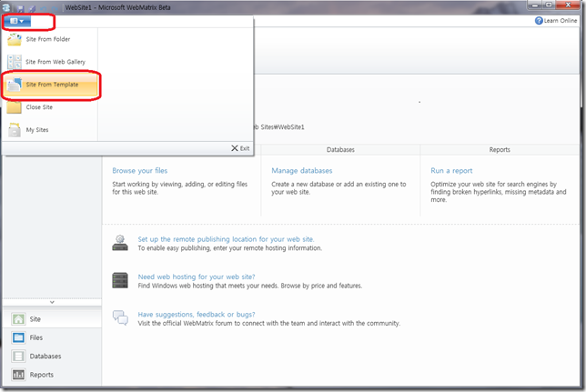Click the Databases column header
Screen dimensions: 586x392
tap(340, 150)
